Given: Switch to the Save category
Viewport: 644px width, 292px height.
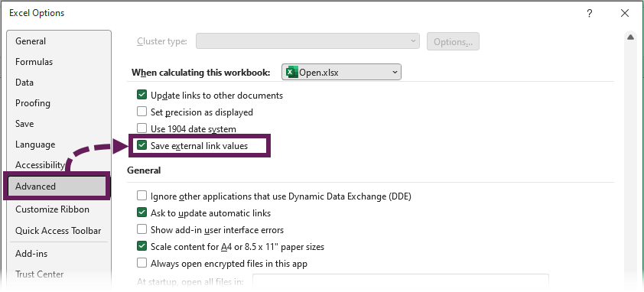Looking at the screenshot, I should (x=59, y=124).
